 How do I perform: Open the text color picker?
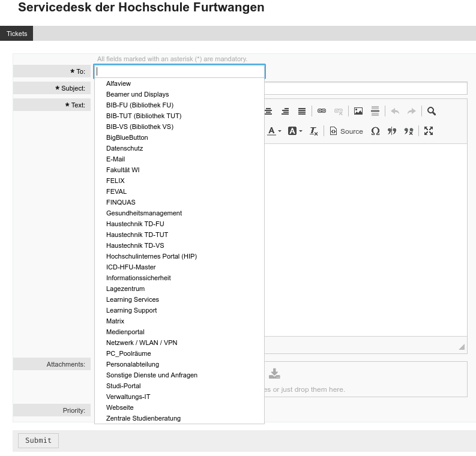(x=274, y=131)
